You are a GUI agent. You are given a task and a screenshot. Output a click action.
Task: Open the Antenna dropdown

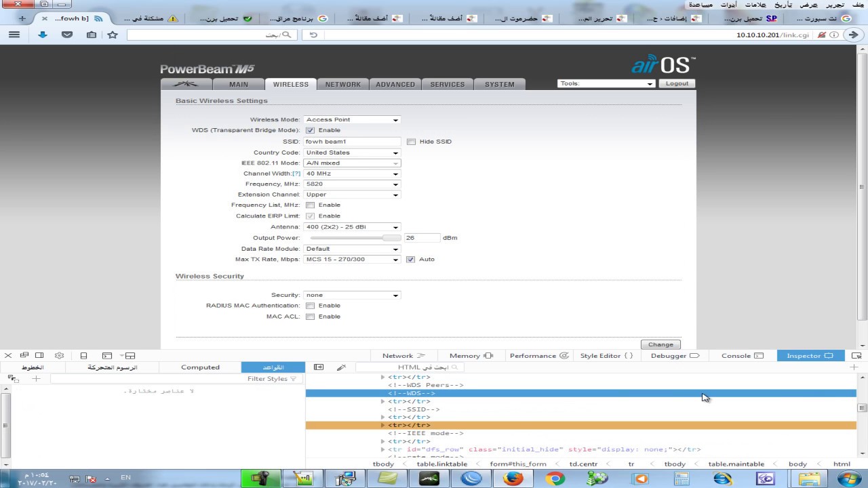click(x=352, y=227)
